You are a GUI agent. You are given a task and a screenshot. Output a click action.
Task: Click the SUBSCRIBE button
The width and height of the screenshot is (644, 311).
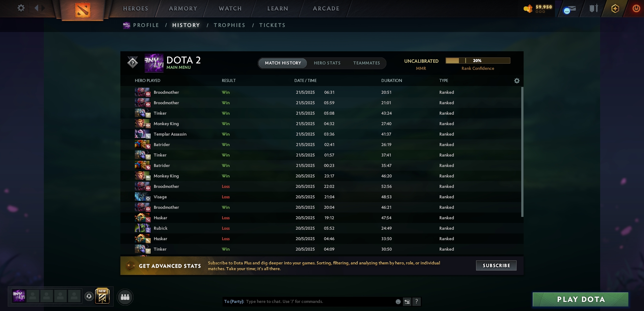pos(496,265)
